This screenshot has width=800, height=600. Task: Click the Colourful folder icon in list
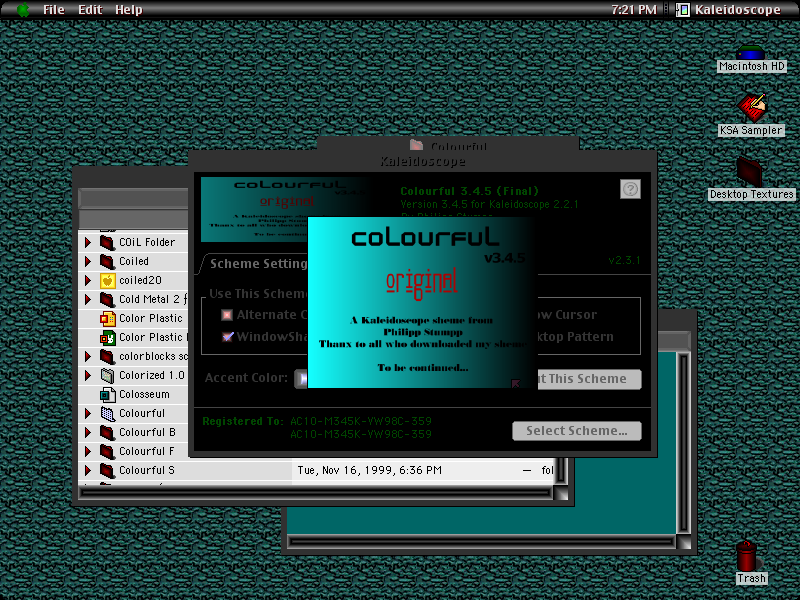(107, 413)
